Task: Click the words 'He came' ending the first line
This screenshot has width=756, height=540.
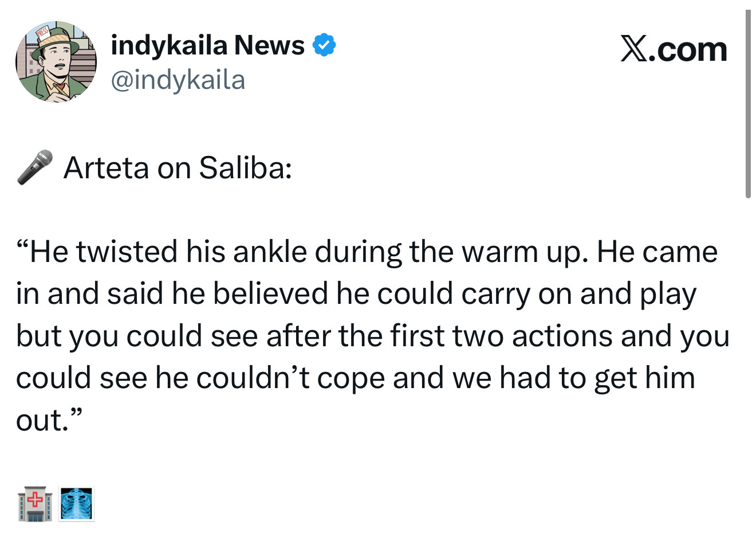Action: click(x=657, y=252)
